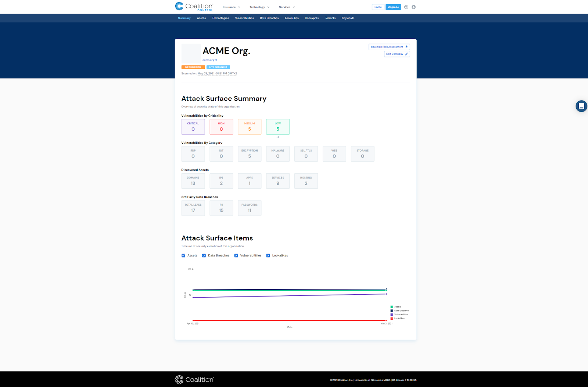This screenshot has width=588, height=387.
Task: Click the ACME Org. company logo placeholder
Action: 191,54
